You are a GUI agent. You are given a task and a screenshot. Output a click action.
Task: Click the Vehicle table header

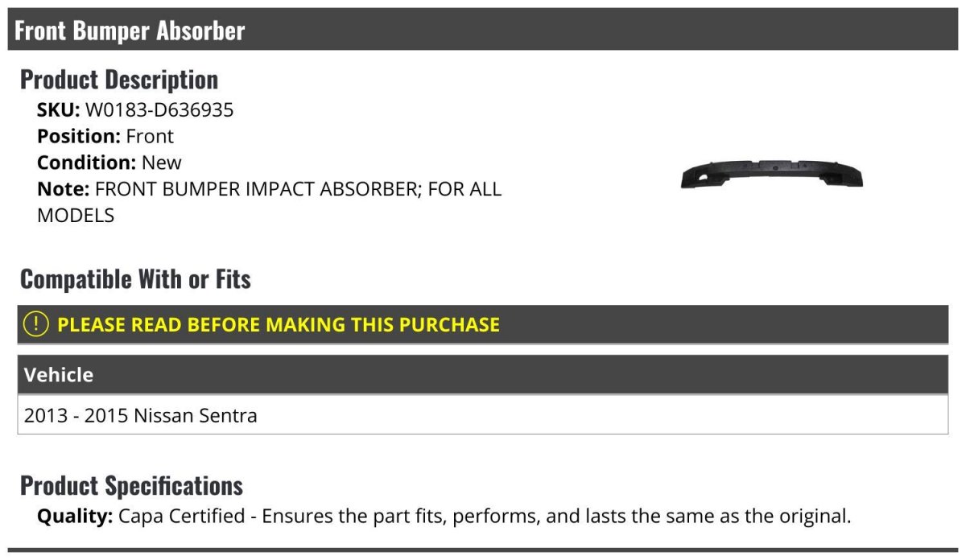pos(483,375)
